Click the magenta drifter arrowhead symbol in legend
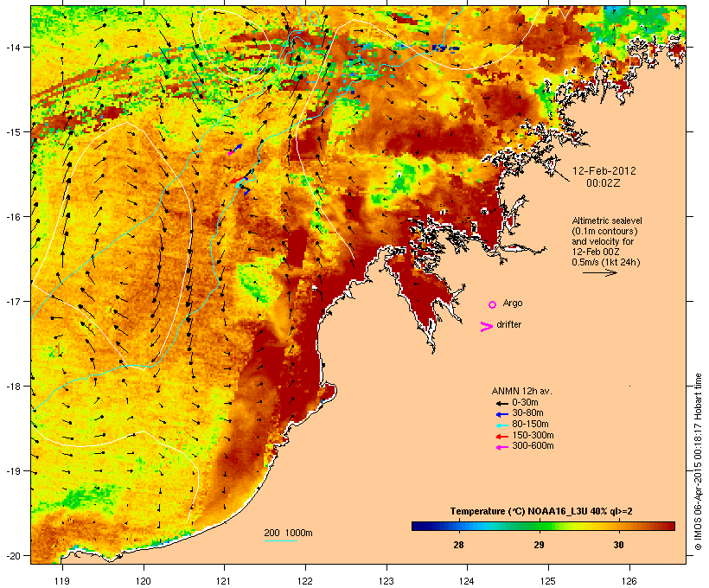Image resolution: width=709 pixels, height=588 pixels. [x=486, y=327]
